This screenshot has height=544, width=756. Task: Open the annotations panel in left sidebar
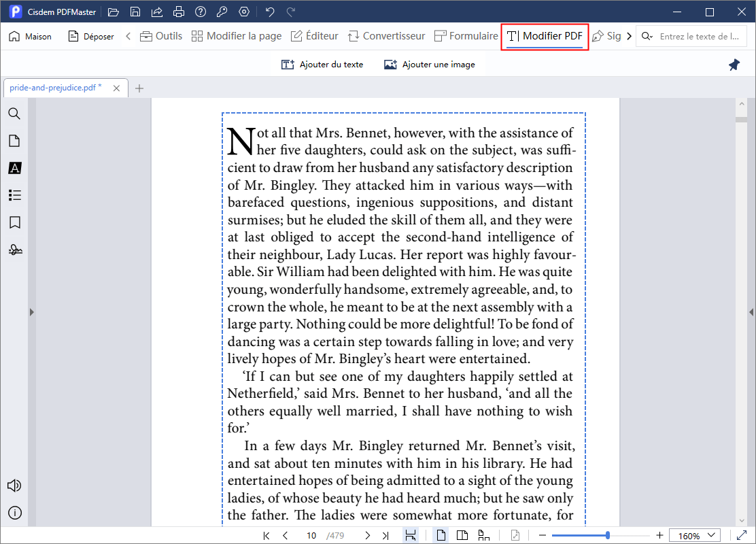pyautogui.click(x=14, y=168)
